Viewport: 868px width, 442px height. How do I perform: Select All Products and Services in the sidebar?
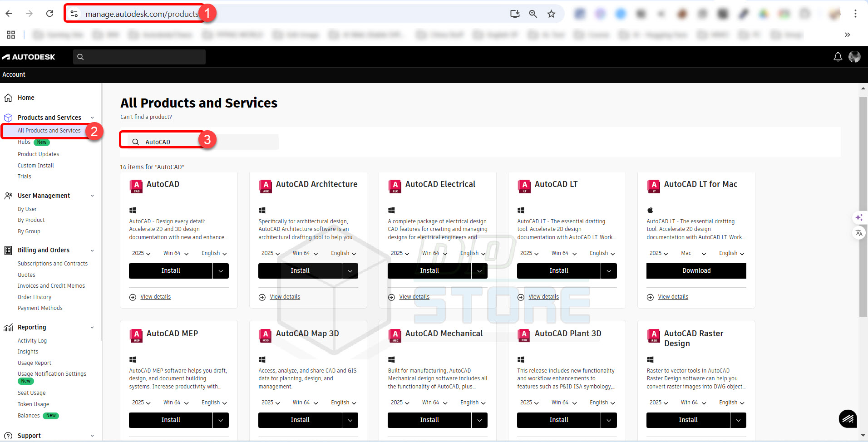[49, 131]
